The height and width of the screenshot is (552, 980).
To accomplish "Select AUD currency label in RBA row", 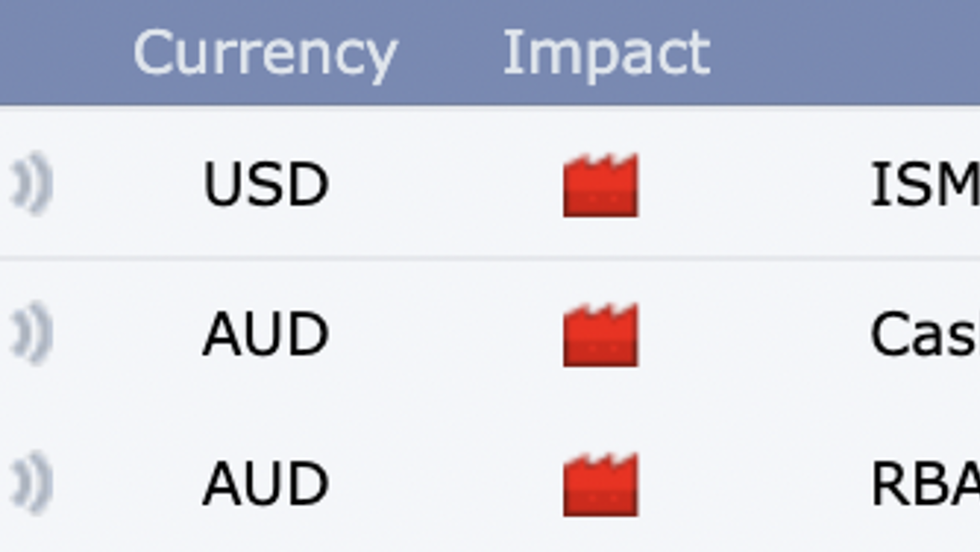I will [265, 484].
